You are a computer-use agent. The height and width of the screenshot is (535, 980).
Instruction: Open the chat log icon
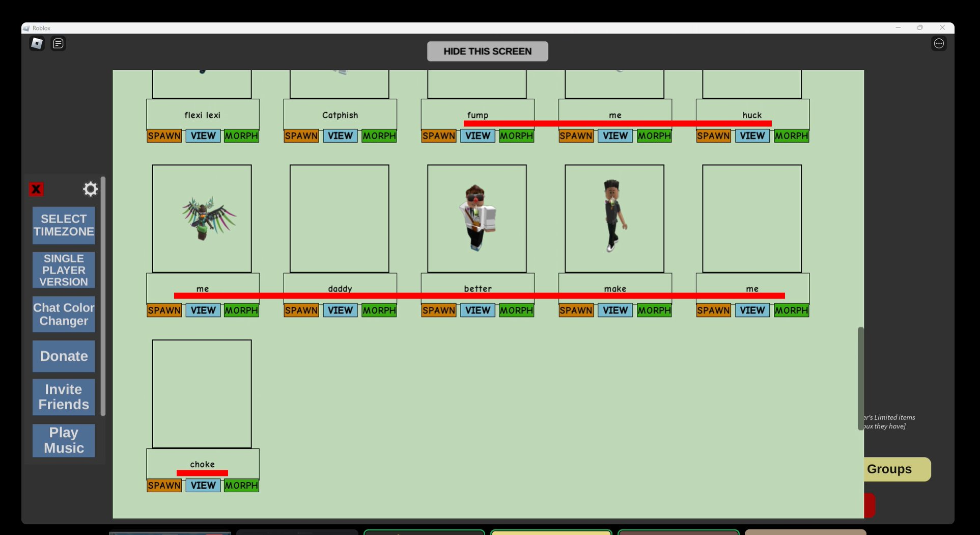click(x=59, y=43)
